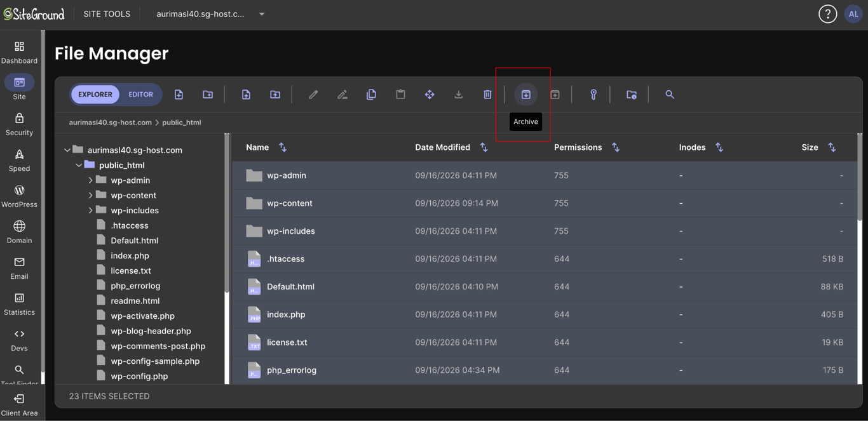This screenshot has height=421, width=868.
Task: Click the Extract archive toolbar icon
Action: pos(555,95)
